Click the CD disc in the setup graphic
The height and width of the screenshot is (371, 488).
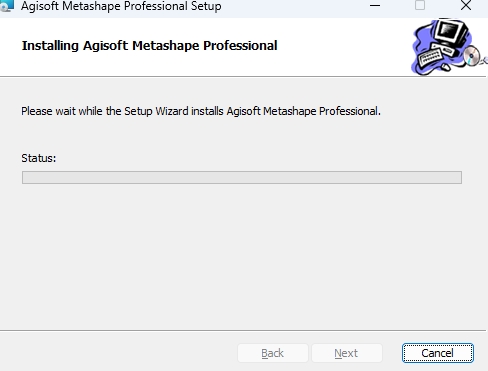[471, 56]
